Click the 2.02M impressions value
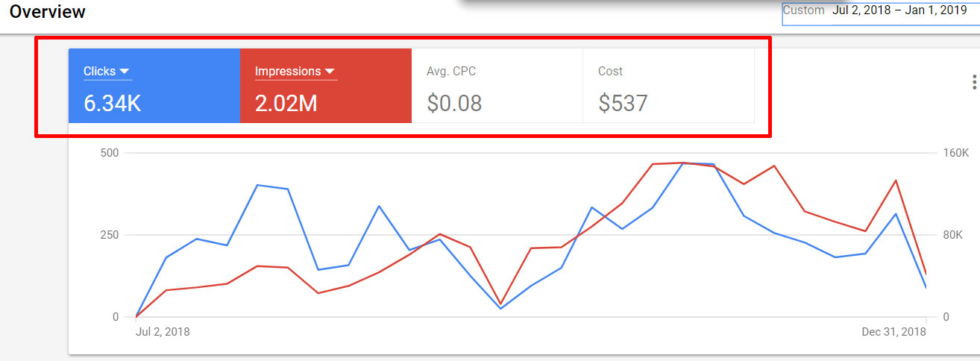Viewport: 980px width, 361px height. tap(286, 103)
